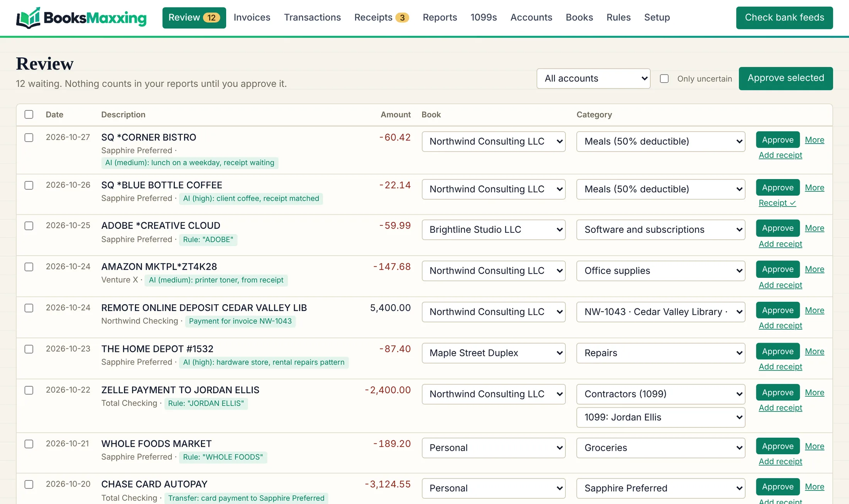The image size is (849, 504).
Task: Tick the checkbox for SQ *CORNER BISTRO row
Action: (29, 138)
